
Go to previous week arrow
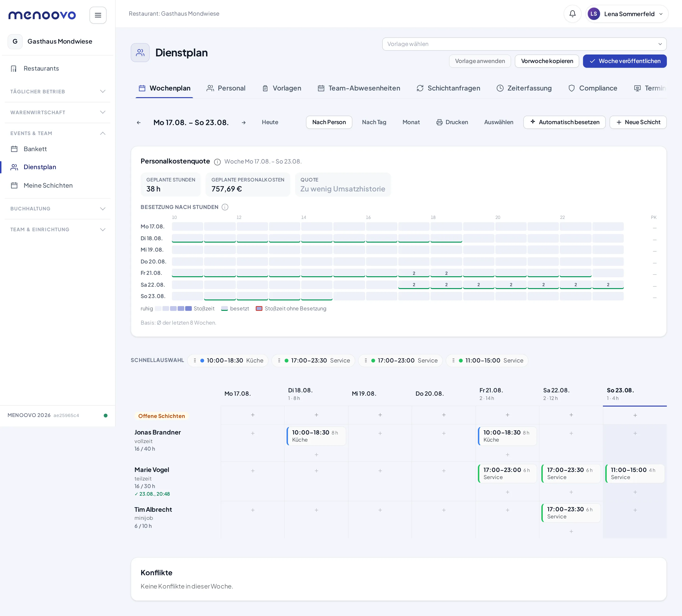(139, 122)
